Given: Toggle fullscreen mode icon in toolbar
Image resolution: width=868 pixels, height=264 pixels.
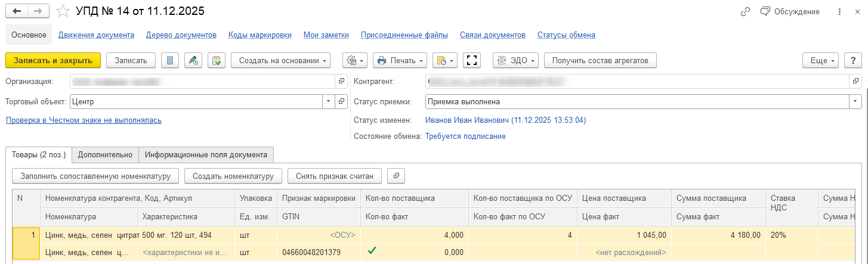Looking at the screenshot, I should click(472, 60).
